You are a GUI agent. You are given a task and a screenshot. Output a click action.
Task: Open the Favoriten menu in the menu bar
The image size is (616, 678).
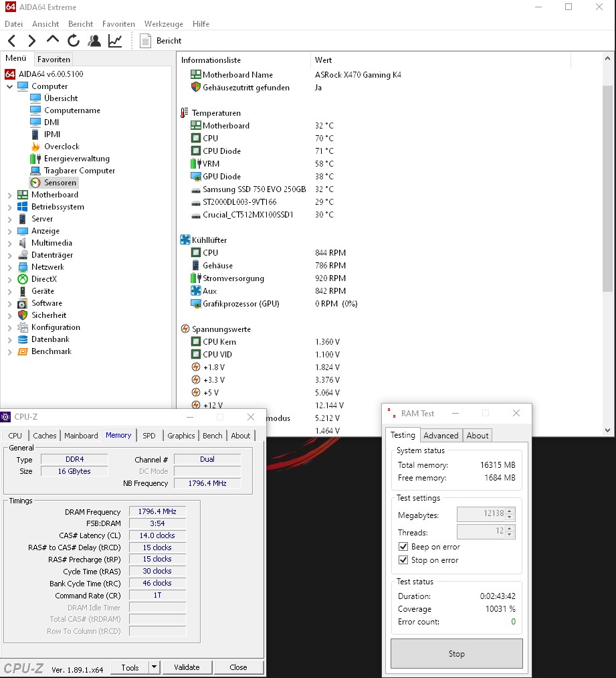coord(118,24)
